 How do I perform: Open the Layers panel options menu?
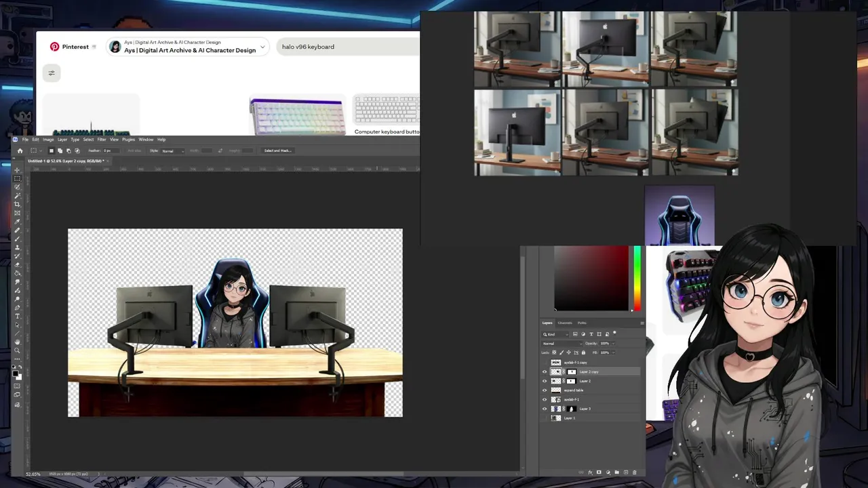(642, 323)
